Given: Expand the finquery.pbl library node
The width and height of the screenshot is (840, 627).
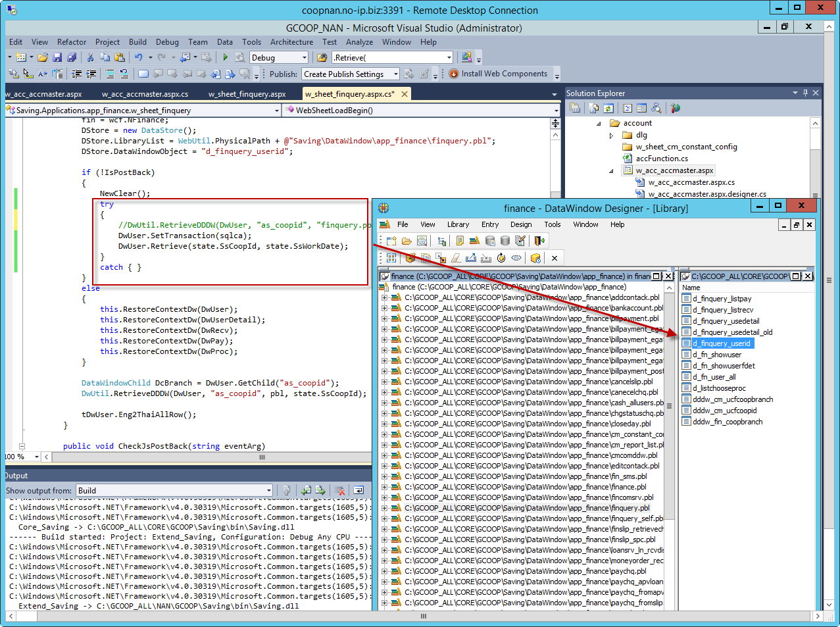Looking at the screenshot, I should coord(385,508).
